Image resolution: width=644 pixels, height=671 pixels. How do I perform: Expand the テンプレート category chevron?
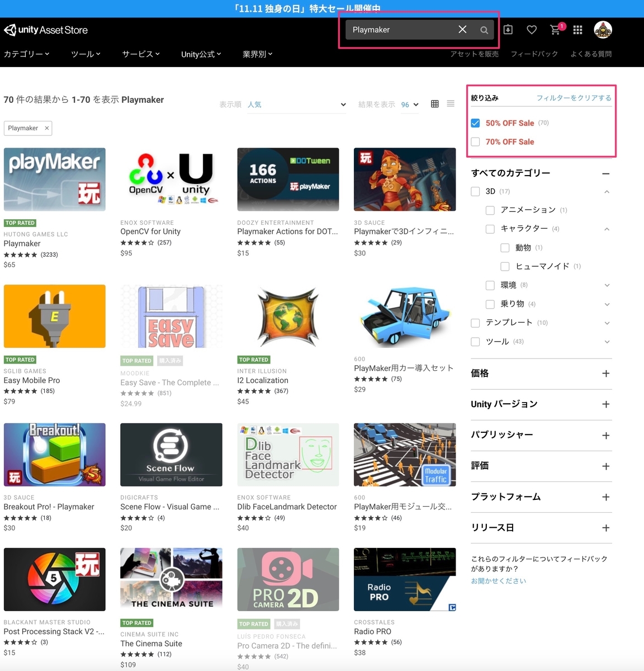coord(607,323)
